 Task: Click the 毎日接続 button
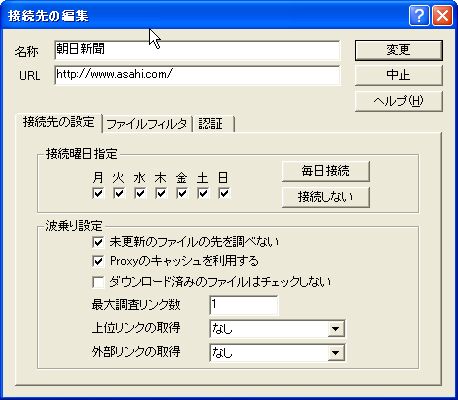pos(326,171)
